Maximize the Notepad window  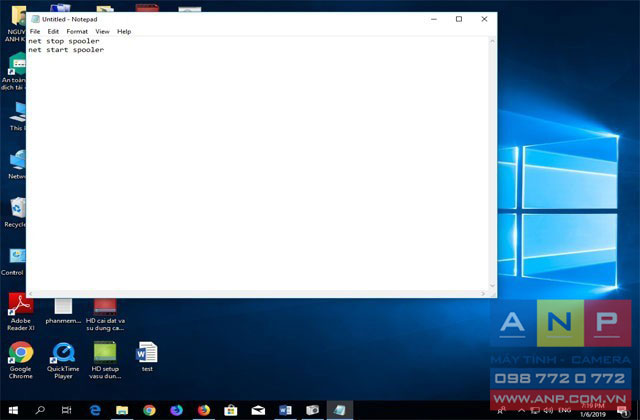tap(459, 19)
